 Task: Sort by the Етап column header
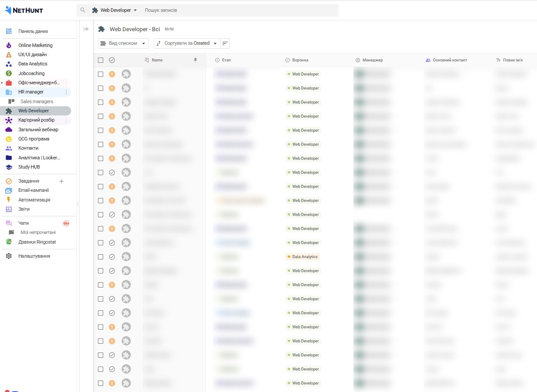[226, 60]
